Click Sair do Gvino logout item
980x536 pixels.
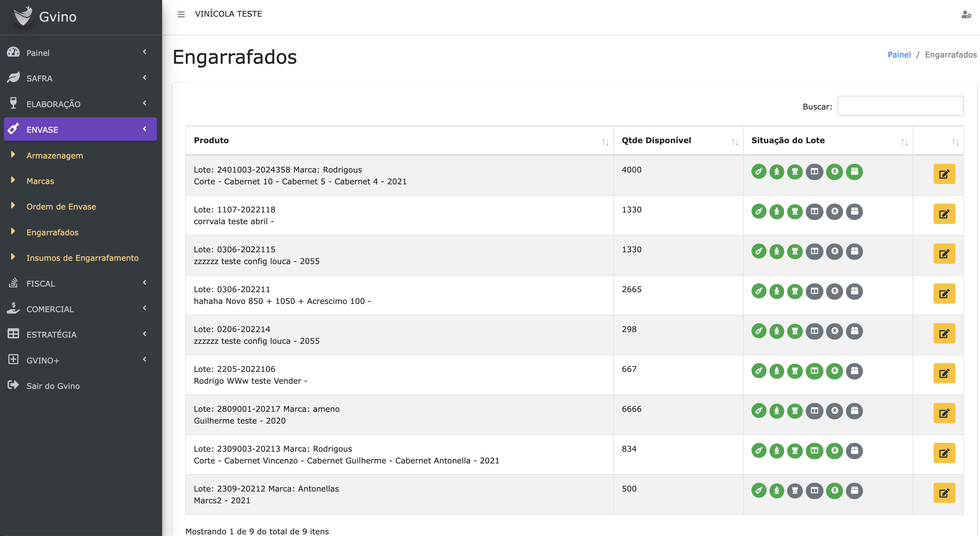pos(53,386)
